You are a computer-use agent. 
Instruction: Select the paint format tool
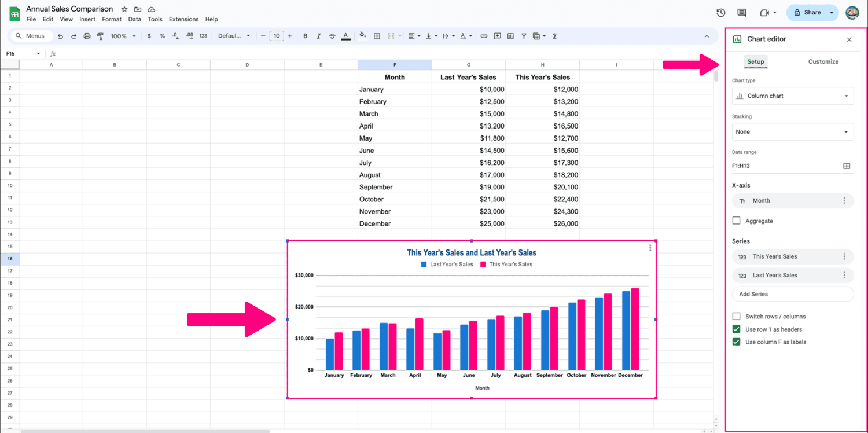[100, 36]
